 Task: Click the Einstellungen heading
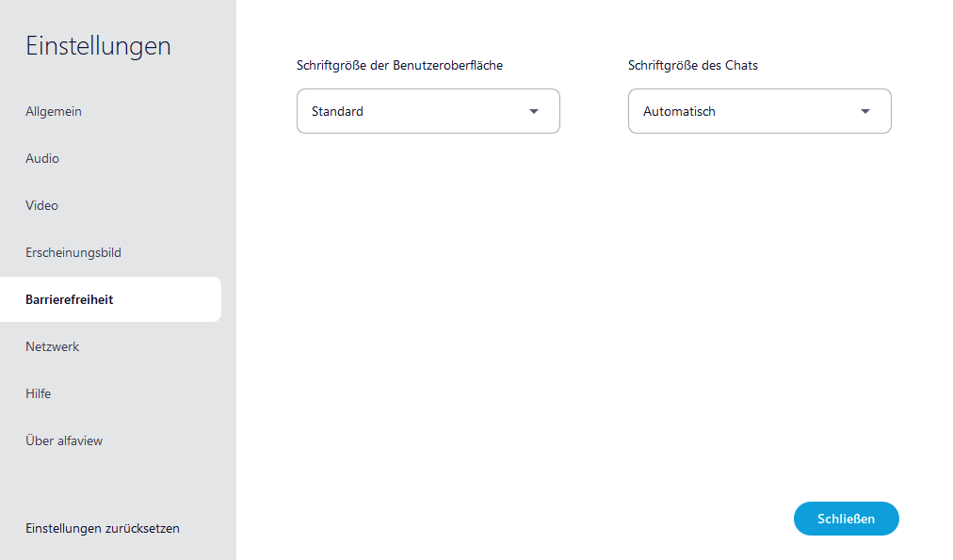98,45
